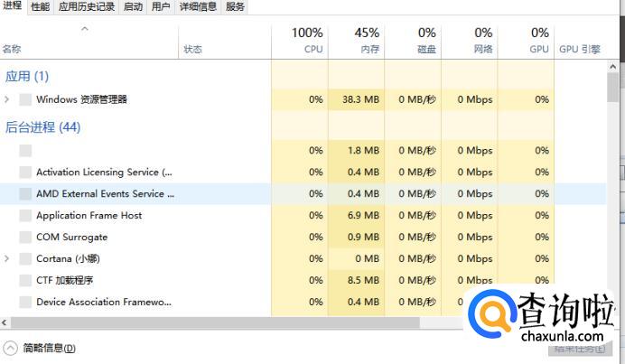Switch to the 启动 tab
The height and width of the screenshot is (364, 625).
[133, 7]
